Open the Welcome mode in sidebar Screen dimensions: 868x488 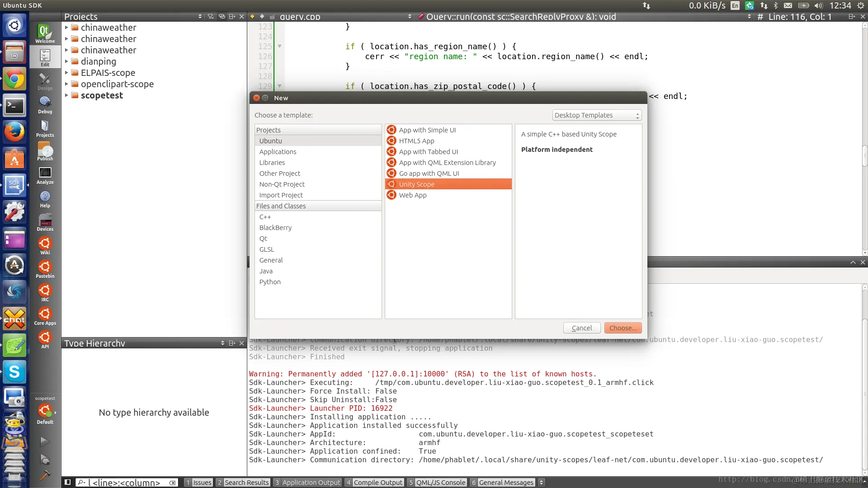(x=45, y=33)
